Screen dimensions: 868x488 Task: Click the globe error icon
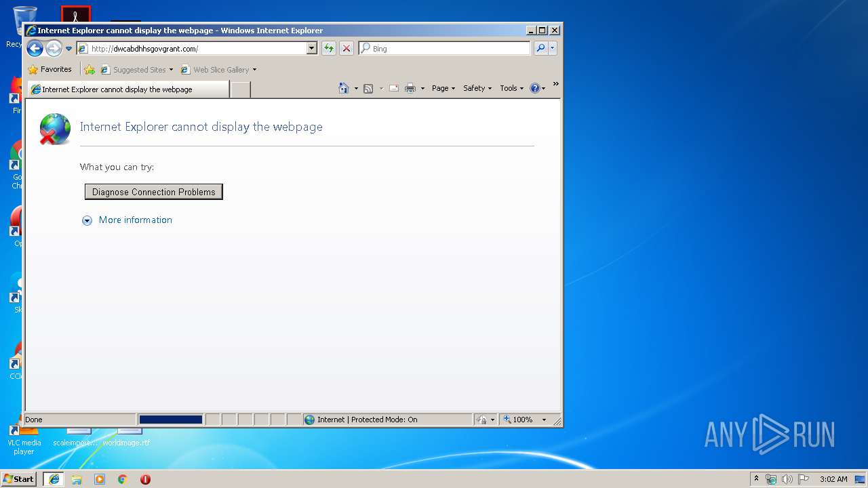55,129
